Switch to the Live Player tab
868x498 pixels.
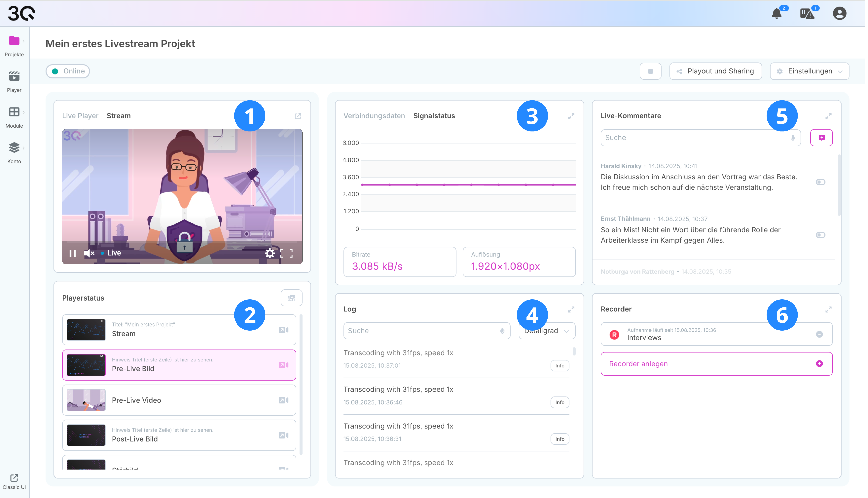(80, 116)
